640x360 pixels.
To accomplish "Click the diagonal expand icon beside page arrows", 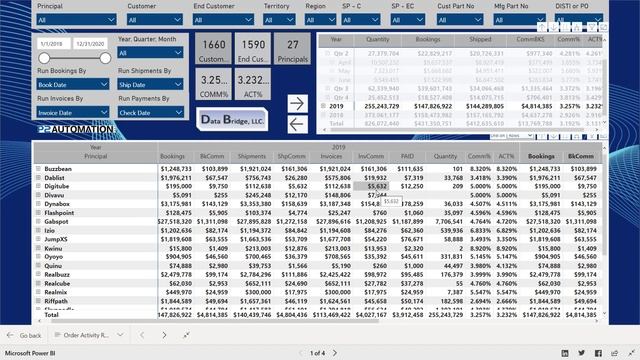I will [x=186, y=335].
